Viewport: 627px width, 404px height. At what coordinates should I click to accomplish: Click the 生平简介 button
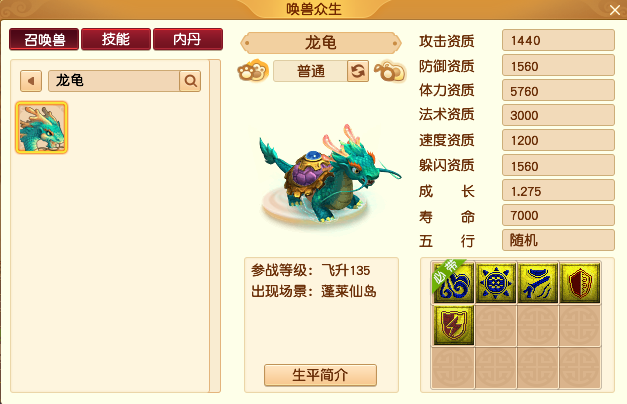click(x=320, y=375)
